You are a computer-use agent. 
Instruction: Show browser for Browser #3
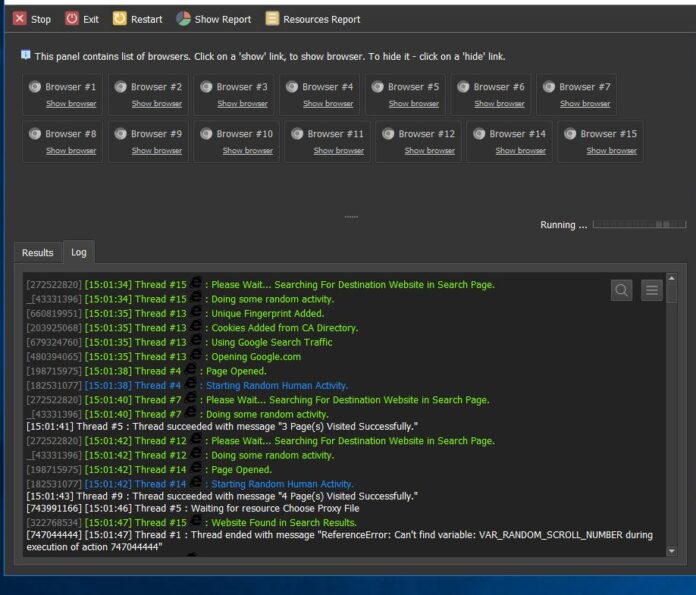pos(242,104)
